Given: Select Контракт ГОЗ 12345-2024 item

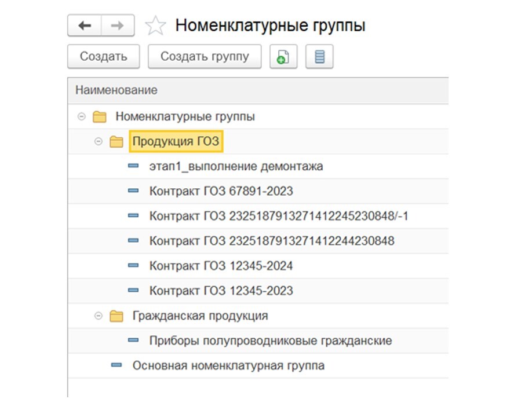Looking at the screenshot, I should (221, 266).
